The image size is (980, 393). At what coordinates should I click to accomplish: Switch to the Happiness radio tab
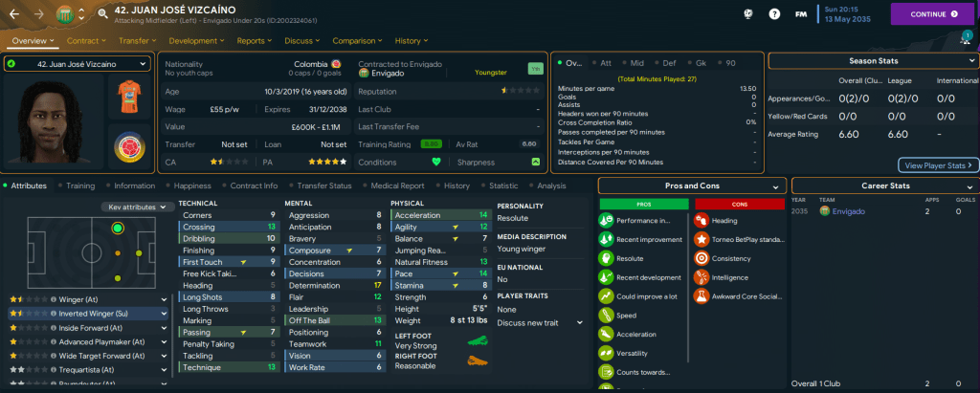pos(194,186)
